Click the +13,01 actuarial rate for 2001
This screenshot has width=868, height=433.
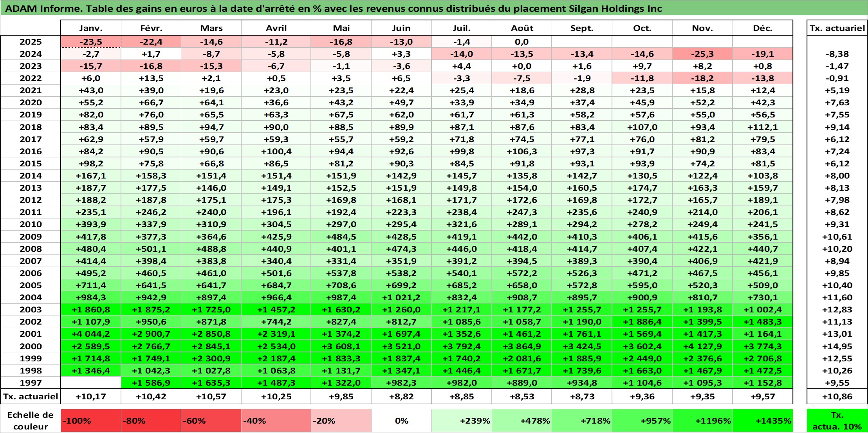(837, 334)
